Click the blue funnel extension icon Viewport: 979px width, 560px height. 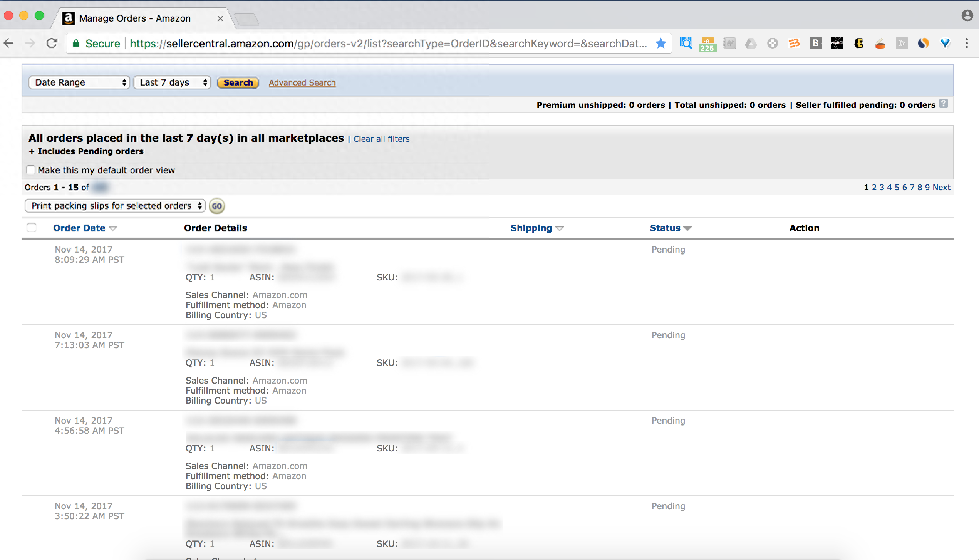coord(945,44)
